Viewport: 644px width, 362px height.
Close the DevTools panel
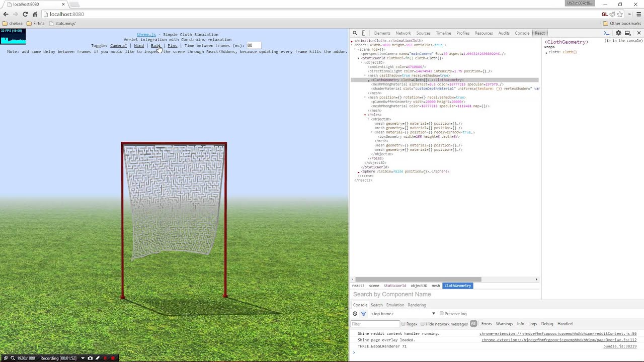click(x=639, y=33)
